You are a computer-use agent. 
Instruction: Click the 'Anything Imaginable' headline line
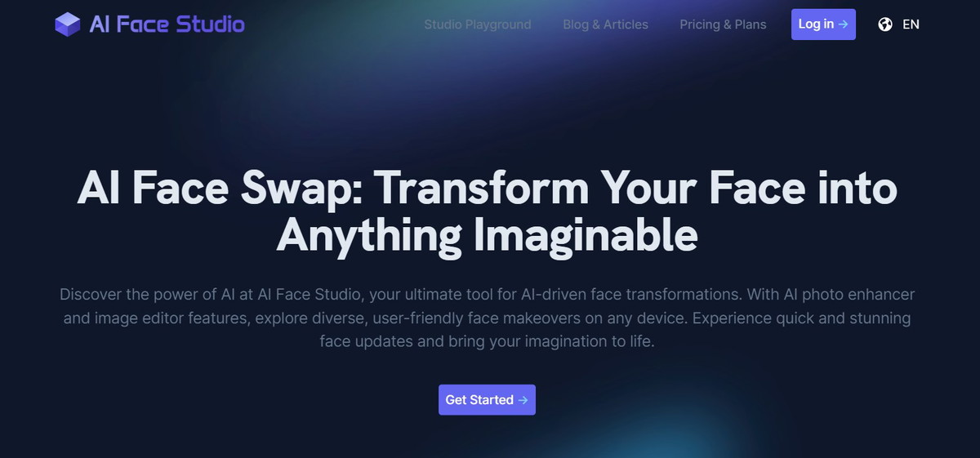pyautogui.click(x=487, y=236)
